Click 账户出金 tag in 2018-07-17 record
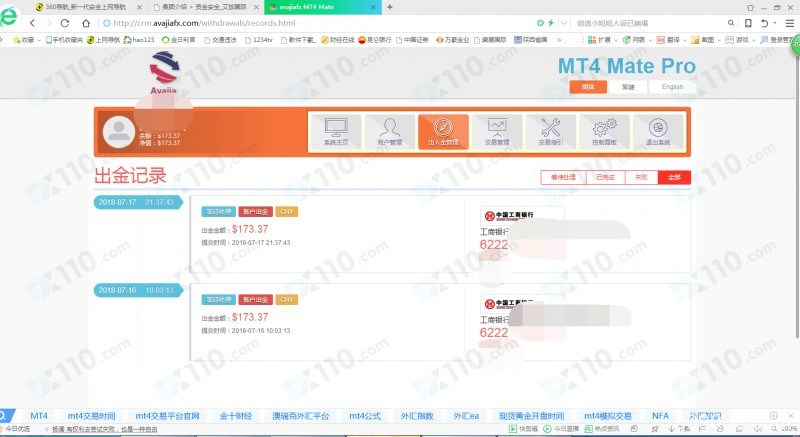 click(256, 212)
